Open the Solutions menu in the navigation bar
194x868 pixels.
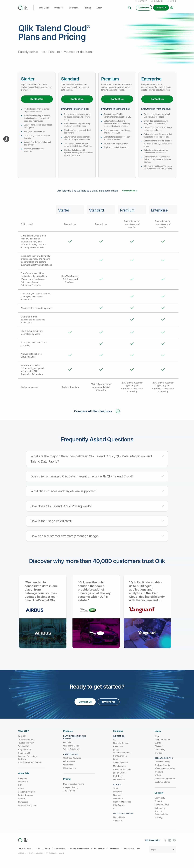74,8
